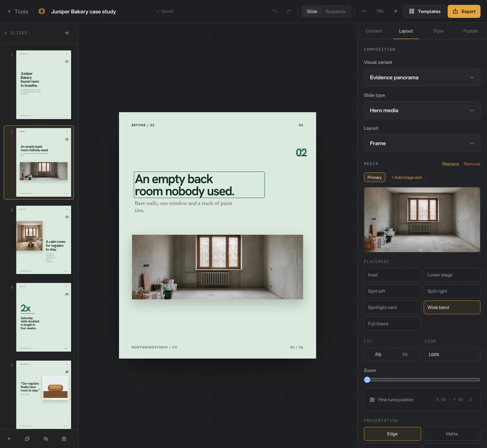Select slide 5 thumbnail
The width and height of the screenshot is (487, 448).
tap(44, 395)
